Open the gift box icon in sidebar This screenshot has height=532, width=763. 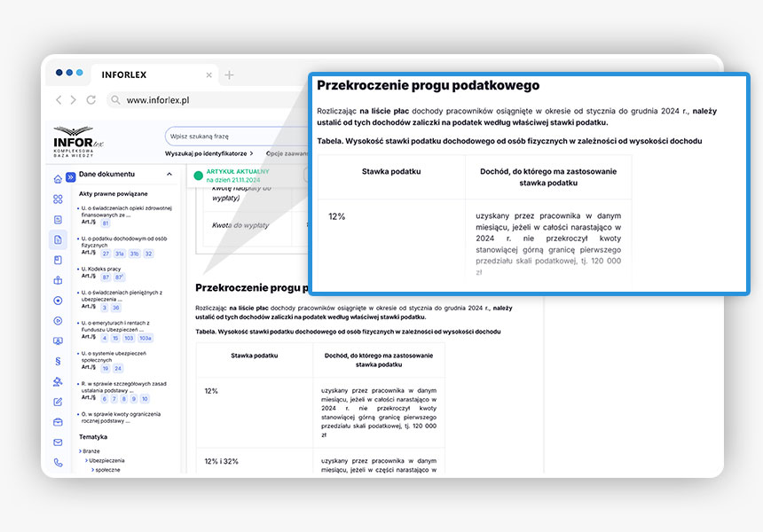pyautogui.click(x=58, y=280)
